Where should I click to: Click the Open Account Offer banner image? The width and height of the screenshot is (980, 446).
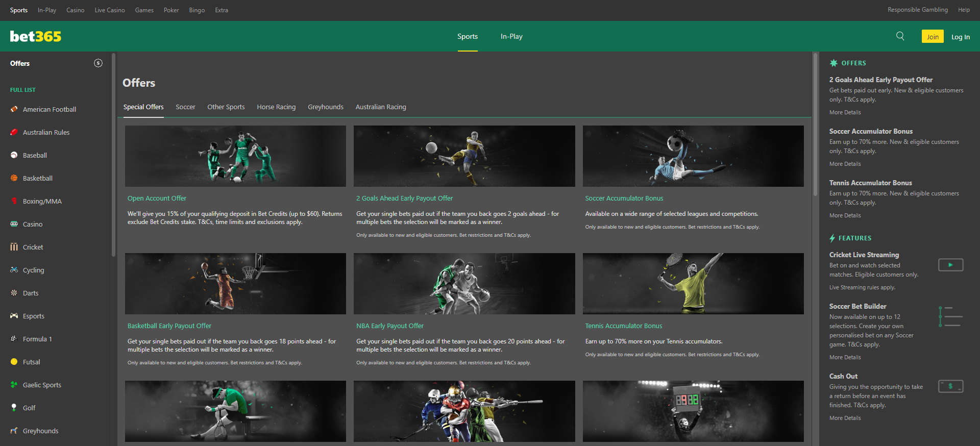pyautogui.click(x=235, y=156)
